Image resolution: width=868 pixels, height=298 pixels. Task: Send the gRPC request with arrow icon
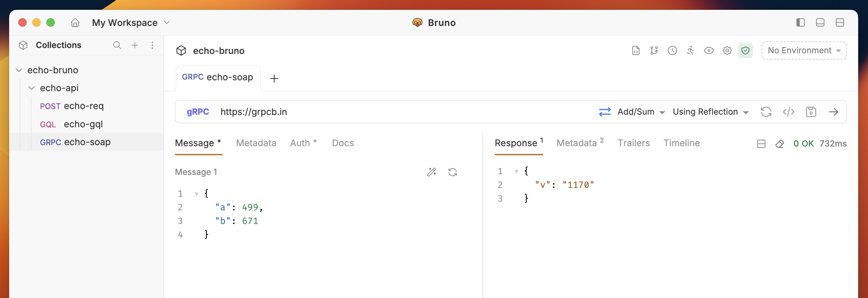click(833, 112)
